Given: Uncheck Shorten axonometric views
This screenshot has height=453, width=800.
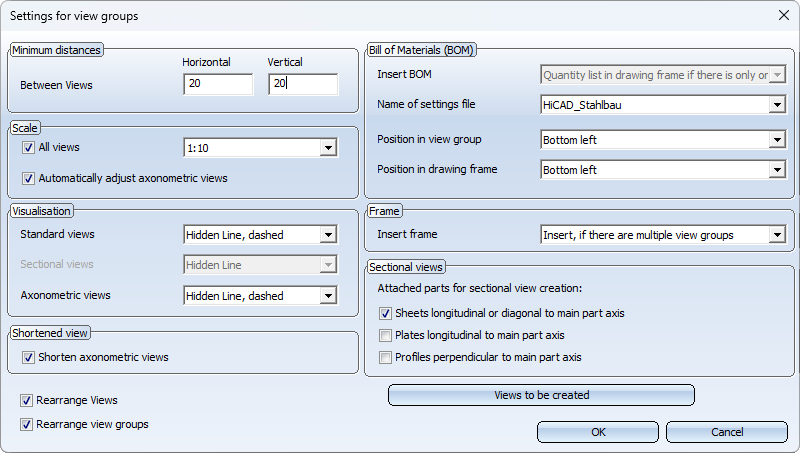Looking at the screenshot, I should coord(28,358).
